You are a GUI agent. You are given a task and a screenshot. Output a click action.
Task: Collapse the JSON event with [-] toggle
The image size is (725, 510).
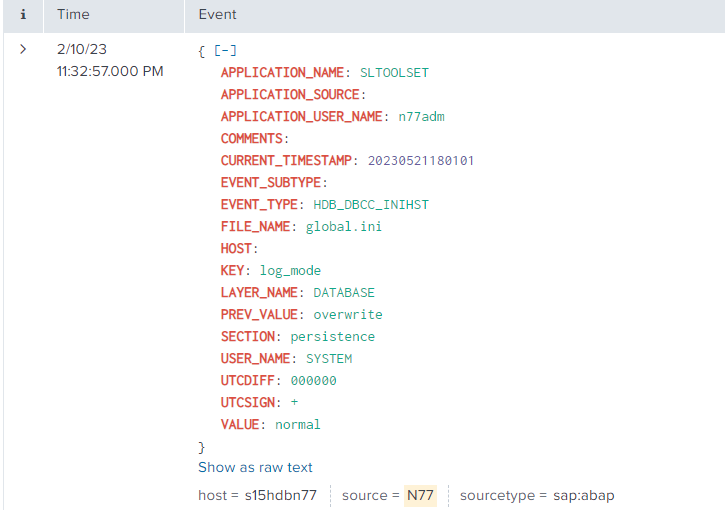224,50
